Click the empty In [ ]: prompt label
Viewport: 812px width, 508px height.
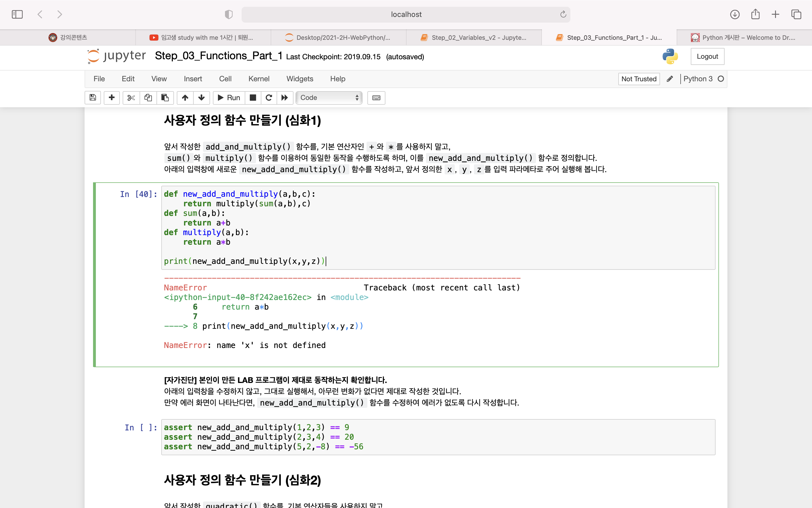(141, 427)
